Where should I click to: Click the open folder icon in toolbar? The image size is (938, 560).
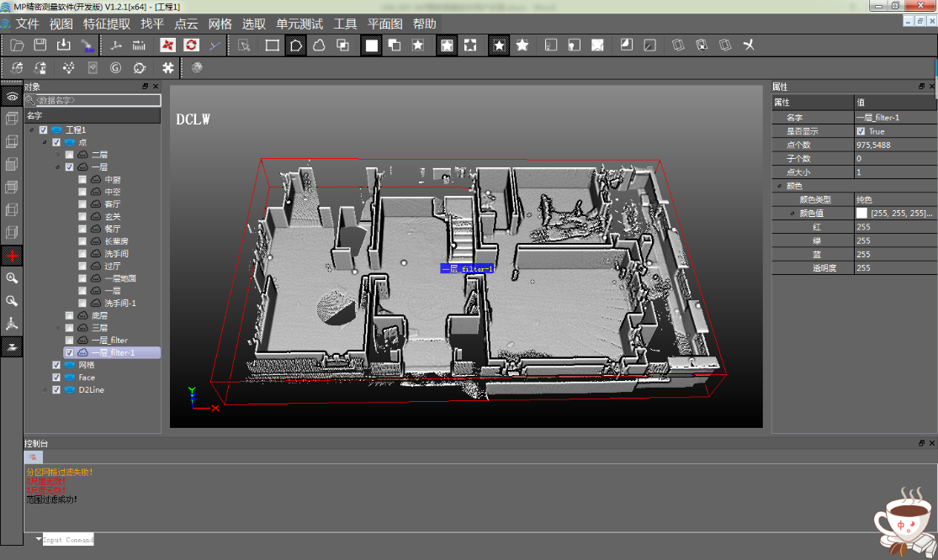tap(17, 45)
